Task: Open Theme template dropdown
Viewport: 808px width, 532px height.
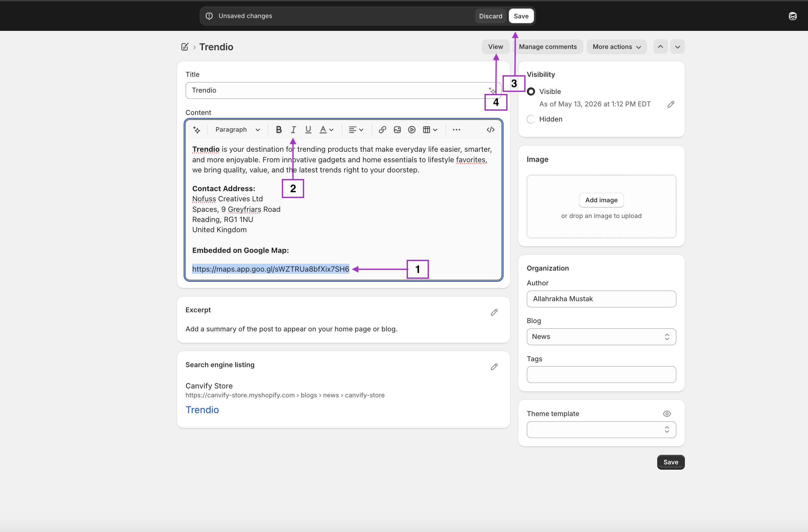Action: [601, 430]
